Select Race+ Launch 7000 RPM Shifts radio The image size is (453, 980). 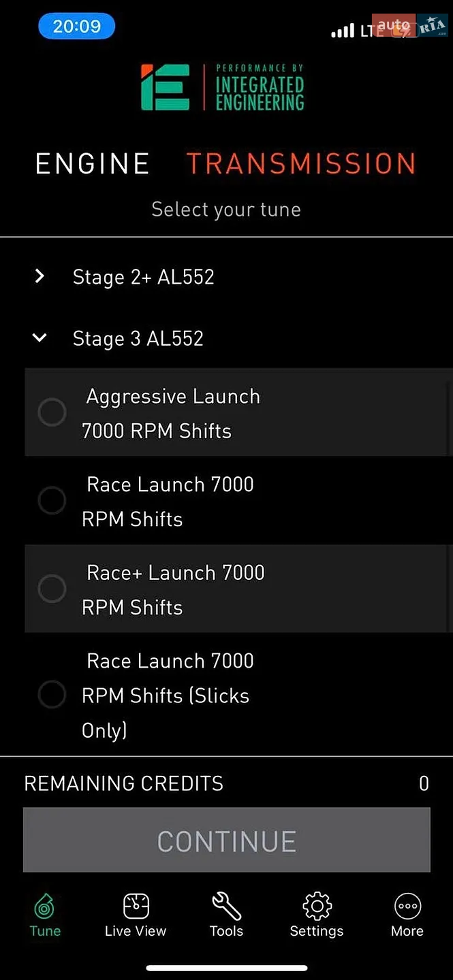(x=52, y=589)
